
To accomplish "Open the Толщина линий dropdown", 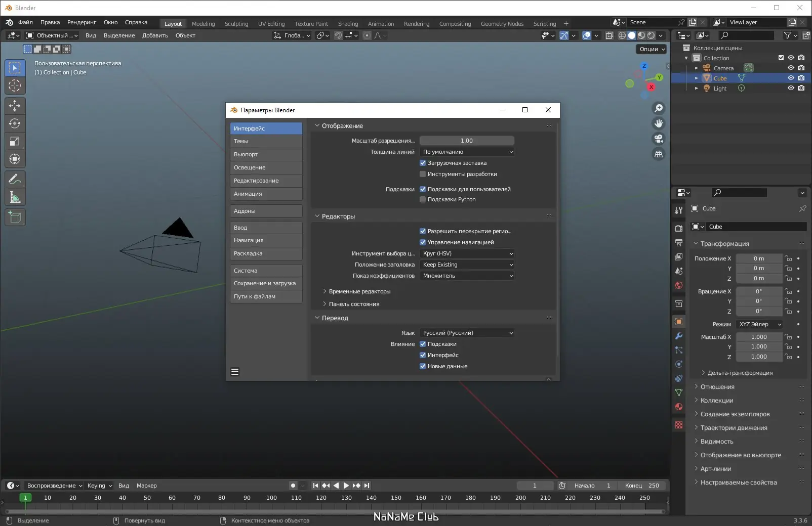I will click(x=467, y=152).
